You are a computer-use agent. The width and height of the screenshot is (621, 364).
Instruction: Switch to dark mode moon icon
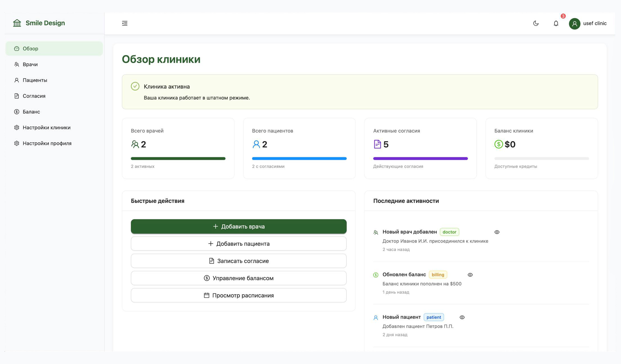pyautogui.click(x=536, y=23)
